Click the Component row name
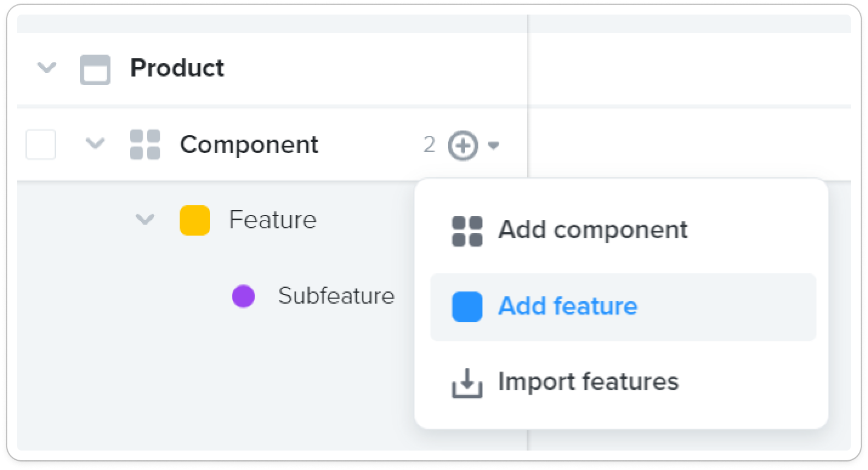This screenshot has width=868, height=470. [x=249, y=145]
